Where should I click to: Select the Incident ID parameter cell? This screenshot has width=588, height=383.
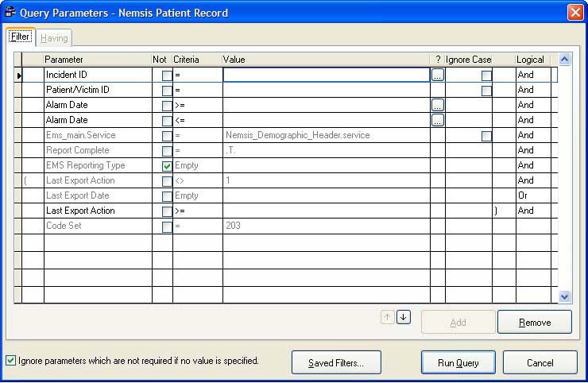98,75
